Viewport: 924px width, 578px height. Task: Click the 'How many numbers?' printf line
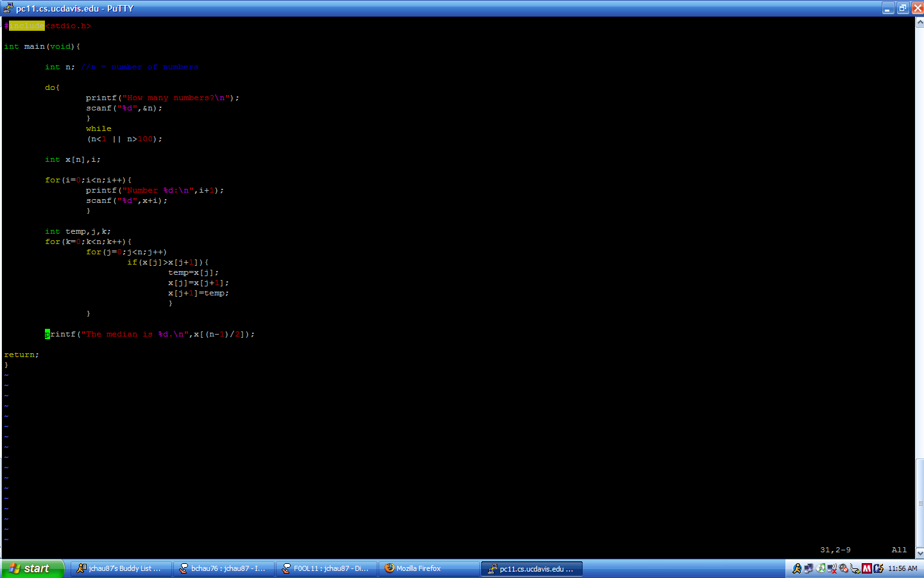(x=162, y=98)
